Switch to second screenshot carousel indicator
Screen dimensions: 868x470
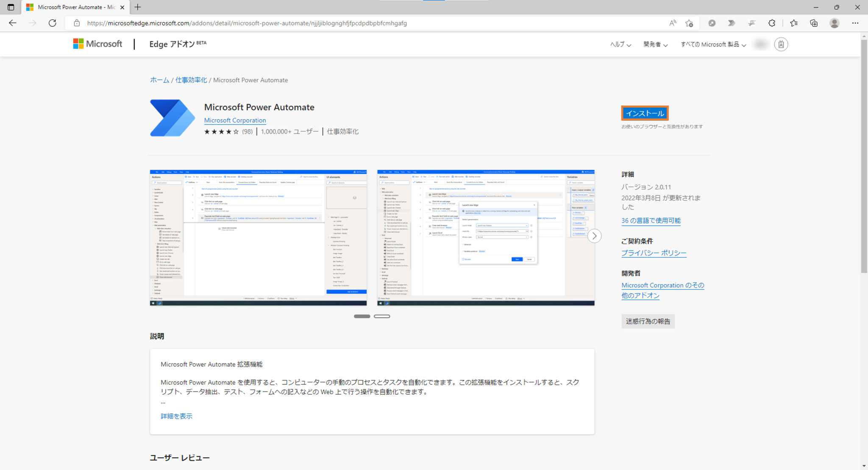[x=382, y=316]
